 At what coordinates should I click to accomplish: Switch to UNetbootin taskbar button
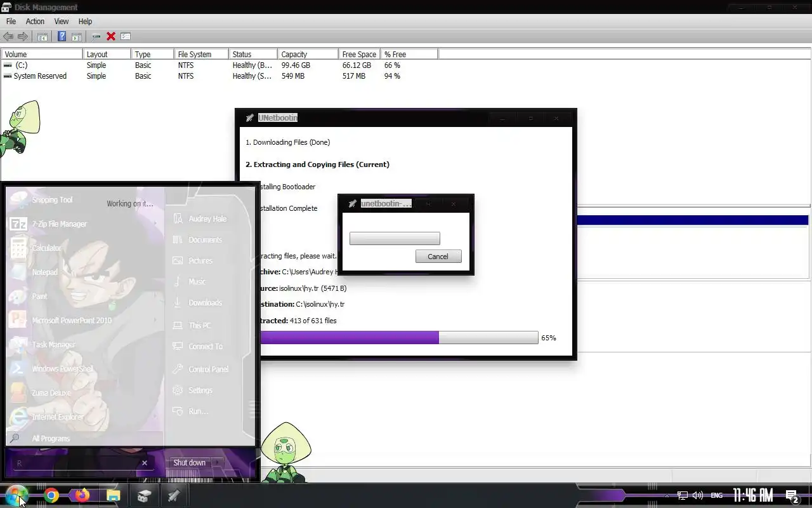tap(174, 496)
